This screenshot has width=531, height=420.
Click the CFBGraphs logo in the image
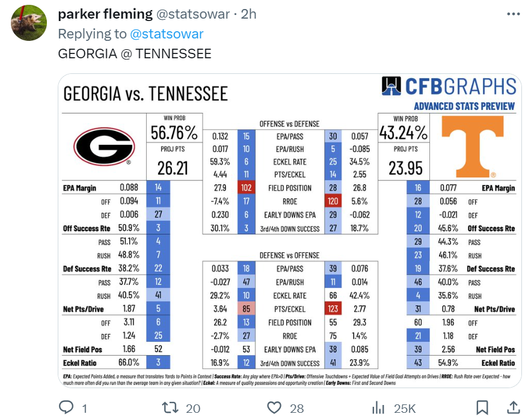449,86
